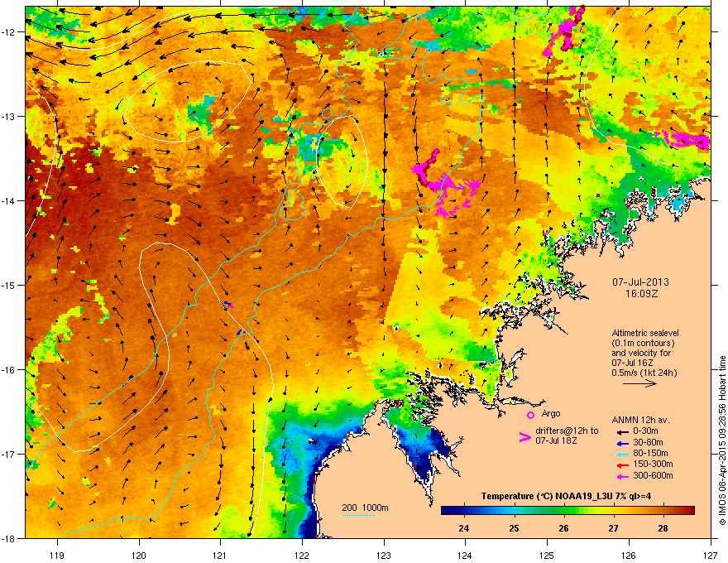Image resolution: width=728 pixels, height=563 pixels.
Task: Click the colorbar tick label '26'
Action: [563, 528]
